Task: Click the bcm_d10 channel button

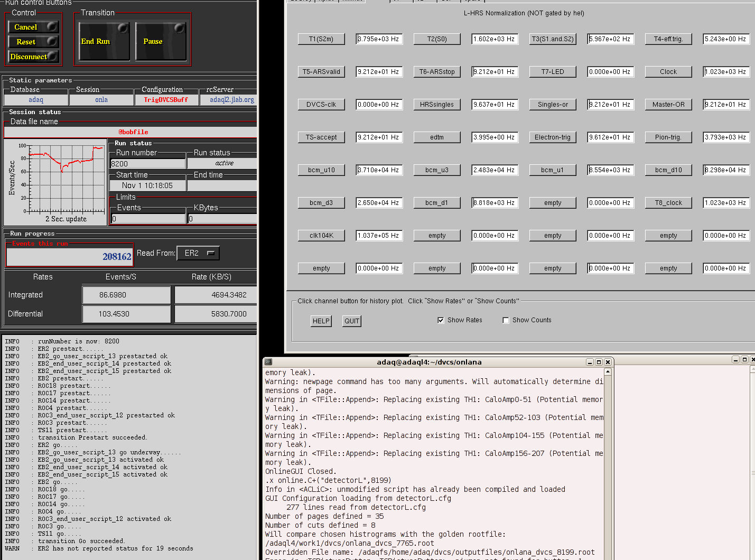Action: [x=668, y=170]
